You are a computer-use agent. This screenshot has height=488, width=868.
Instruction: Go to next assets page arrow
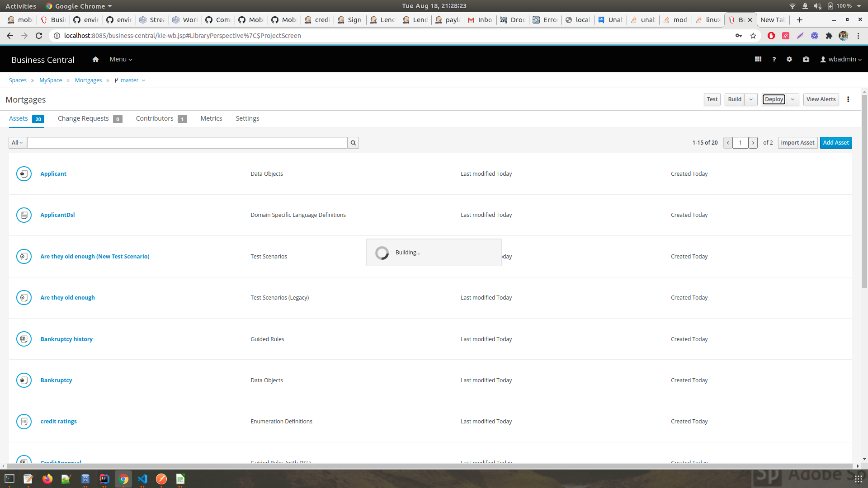[x=753, y=143]
